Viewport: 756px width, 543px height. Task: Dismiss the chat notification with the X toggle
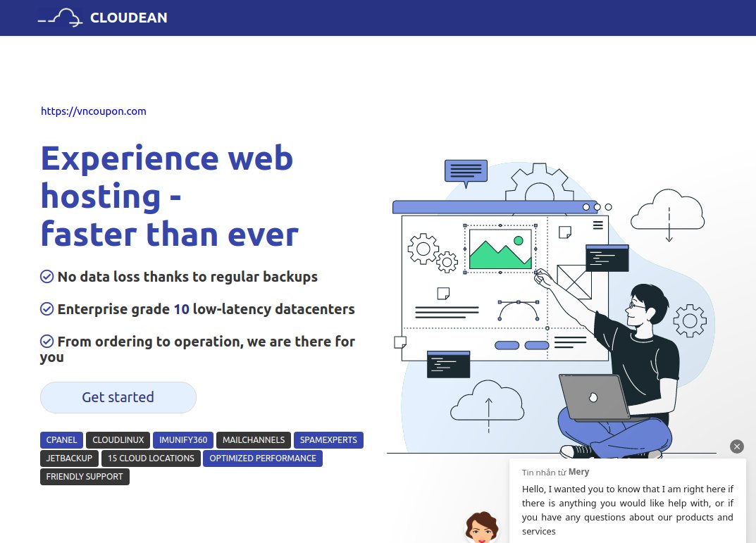[737, 447]
